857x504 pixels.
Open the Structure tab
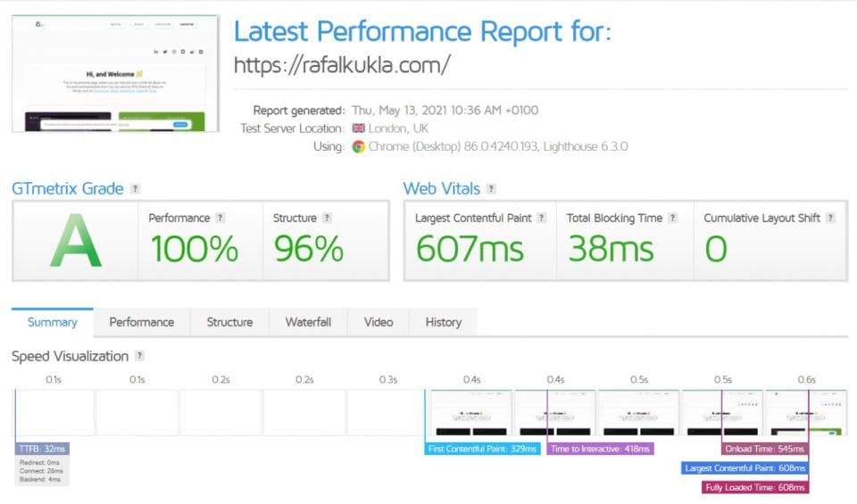click(x=229, y=322)
